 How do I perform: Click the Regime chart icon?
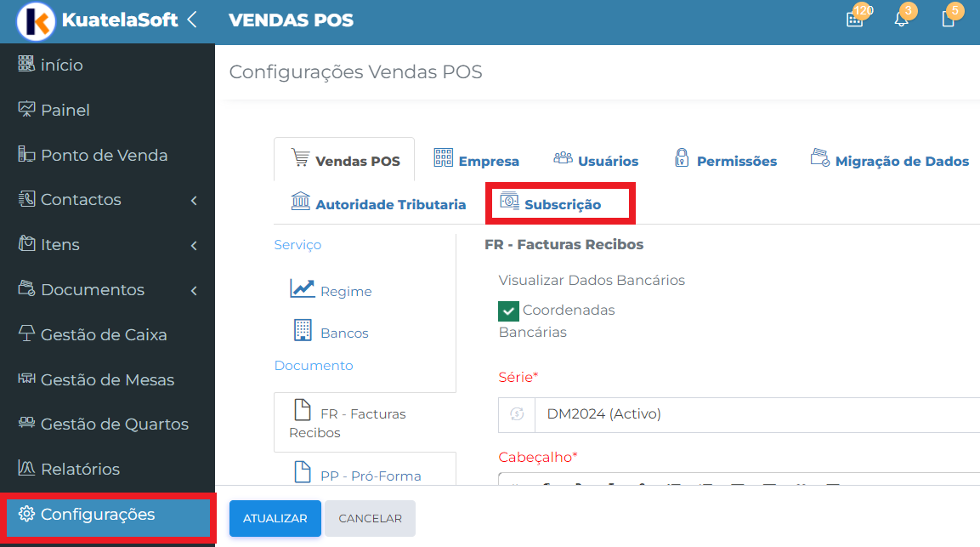click(302, 288)
